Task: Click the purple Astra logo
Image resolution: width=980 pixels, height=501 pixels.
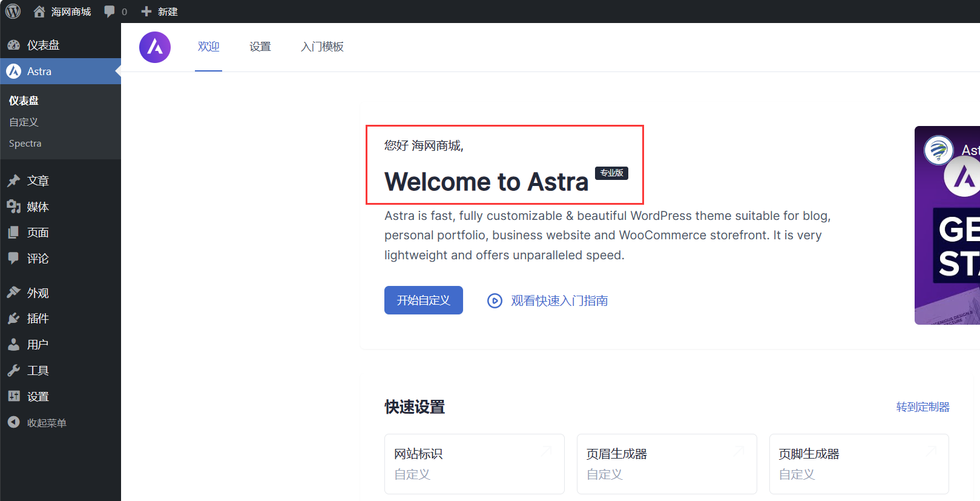Action: (155, 47)
